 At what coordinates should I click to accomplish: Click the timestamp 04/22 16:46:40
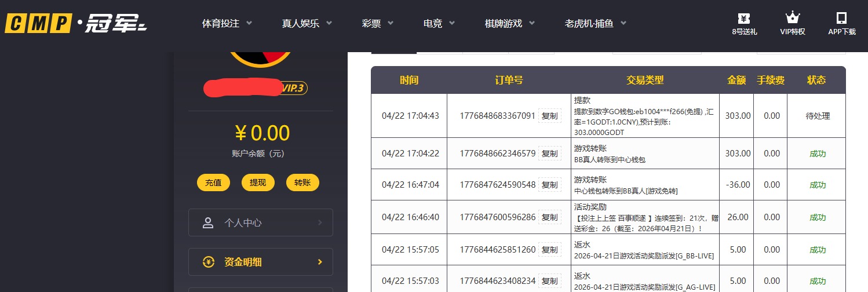[x=410, y=217]
